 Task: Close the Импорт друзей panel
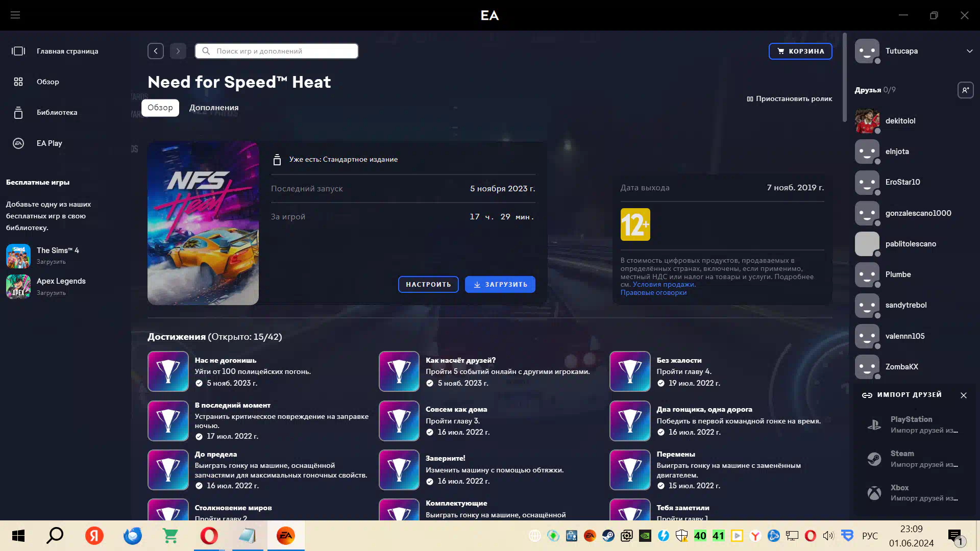964,395
